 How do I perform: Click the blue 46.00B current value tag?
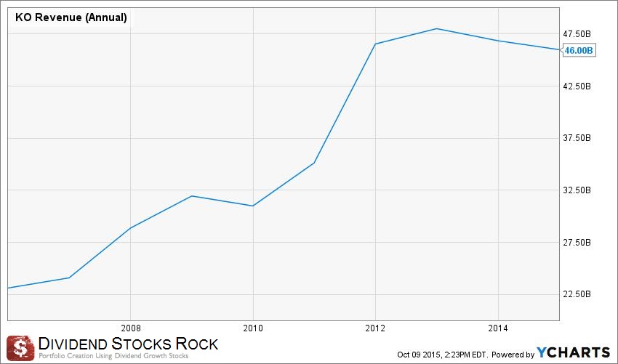[579, 50]
